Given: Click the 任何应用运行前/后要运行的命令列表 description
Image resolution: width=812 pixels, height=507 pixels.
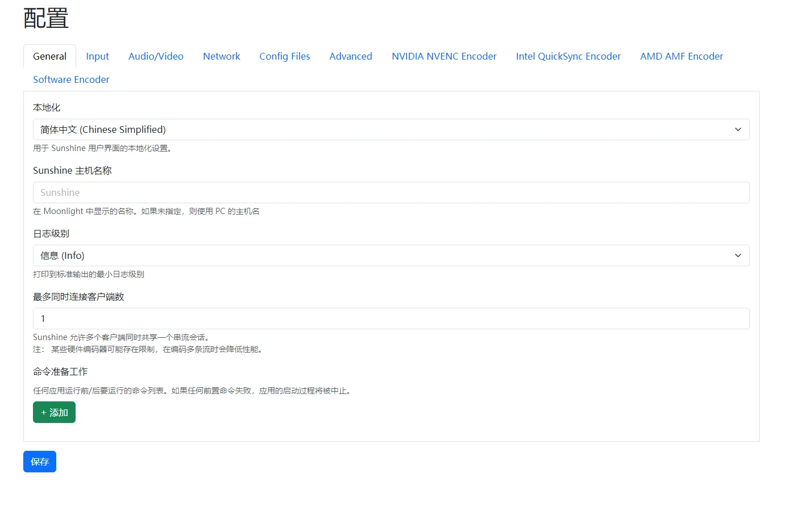Looking at the screenshot, I should pyautogui.click(x=193, y=391).
